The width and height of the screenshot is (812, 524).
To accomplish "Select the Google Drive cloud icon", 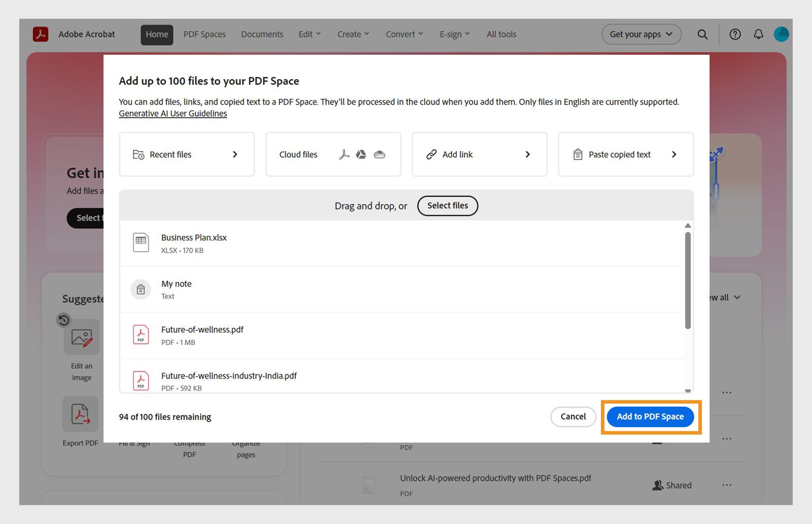I will point(361,154).
